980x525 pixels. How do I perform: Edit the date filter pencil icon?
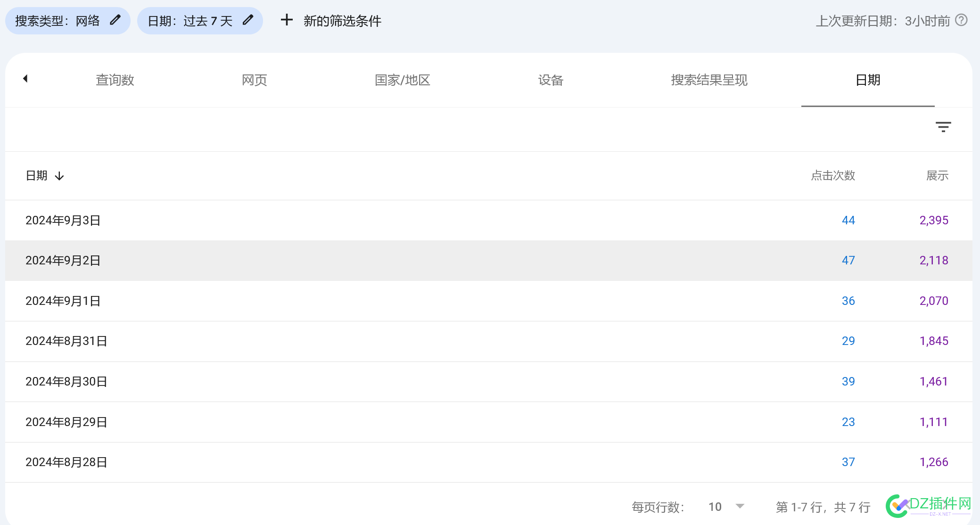248,20
